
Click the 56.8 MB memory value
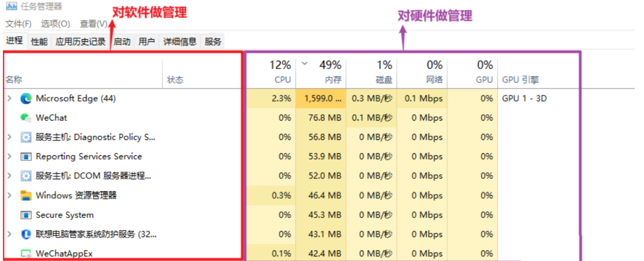(x=324, y=137)
